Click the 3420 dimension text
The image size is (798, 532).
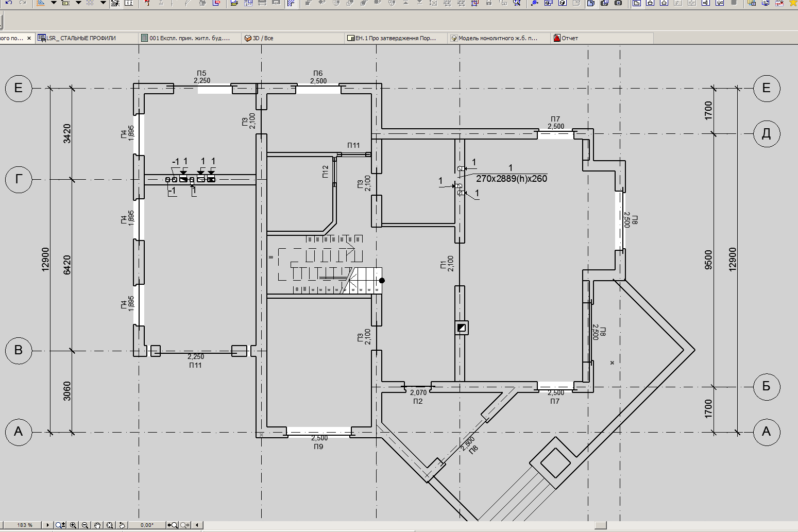point(66,133)
